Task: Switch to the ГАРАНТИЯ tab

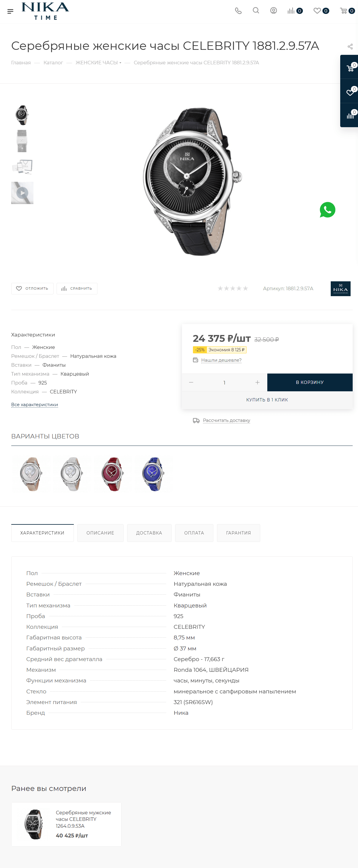Action: pos(239,533)
